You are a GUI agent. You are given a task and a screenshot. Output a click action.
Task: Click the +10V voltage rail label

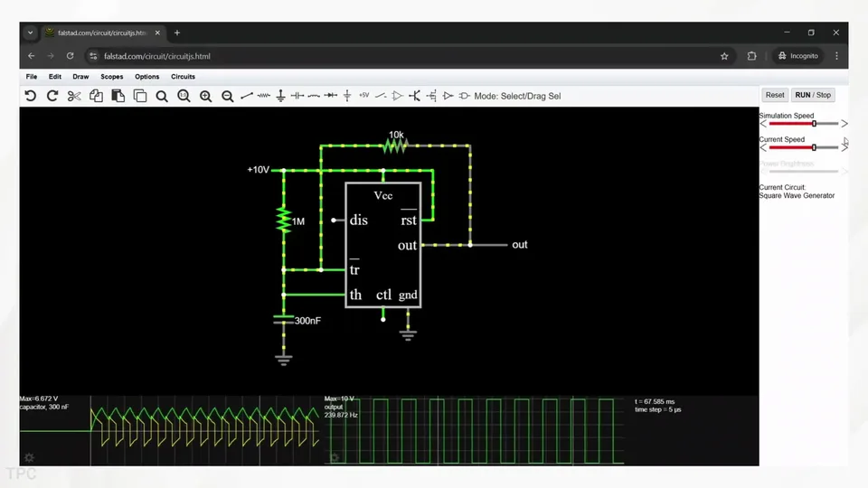(x=258, y=170)
